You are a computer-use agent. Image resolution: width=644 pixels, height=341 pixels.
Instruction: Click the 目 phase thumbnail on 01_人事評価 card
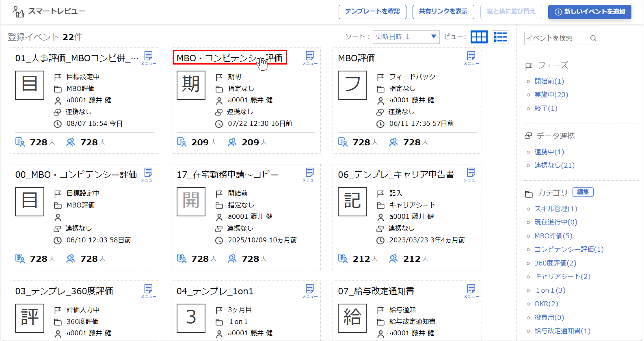coord(30,85)
